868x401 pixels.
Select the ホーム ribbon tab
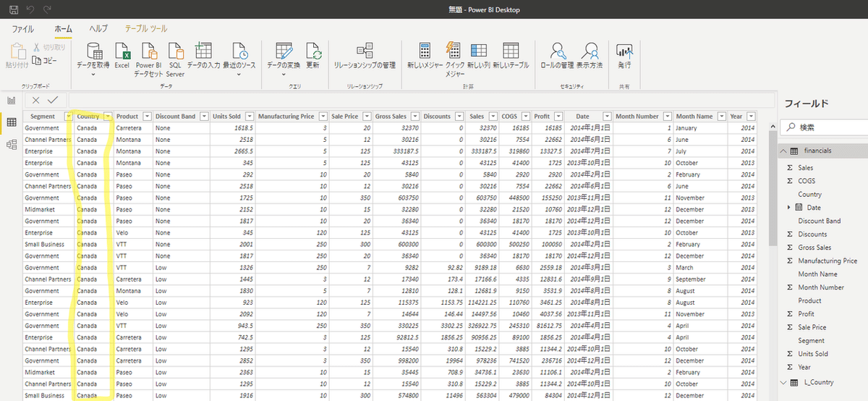coord(63,28)
